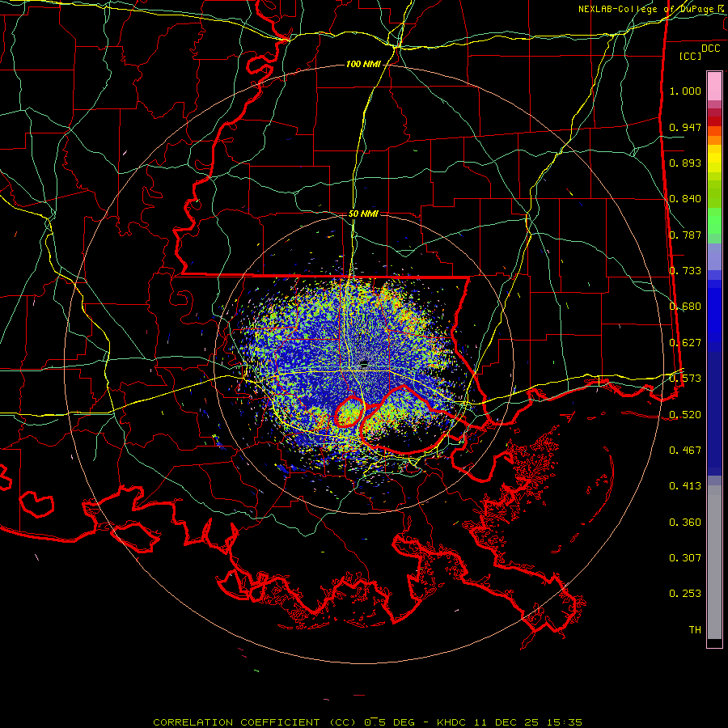728x728 pixels.
Task: Pick the red swatch above 0.947
Action: point(714,121)
